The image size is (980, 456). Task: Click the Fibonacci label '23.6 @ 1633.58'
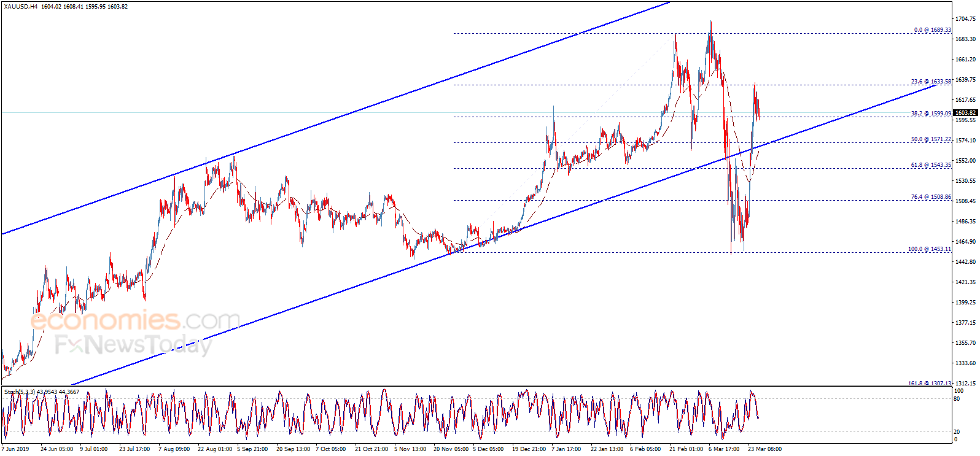point(931,82)
